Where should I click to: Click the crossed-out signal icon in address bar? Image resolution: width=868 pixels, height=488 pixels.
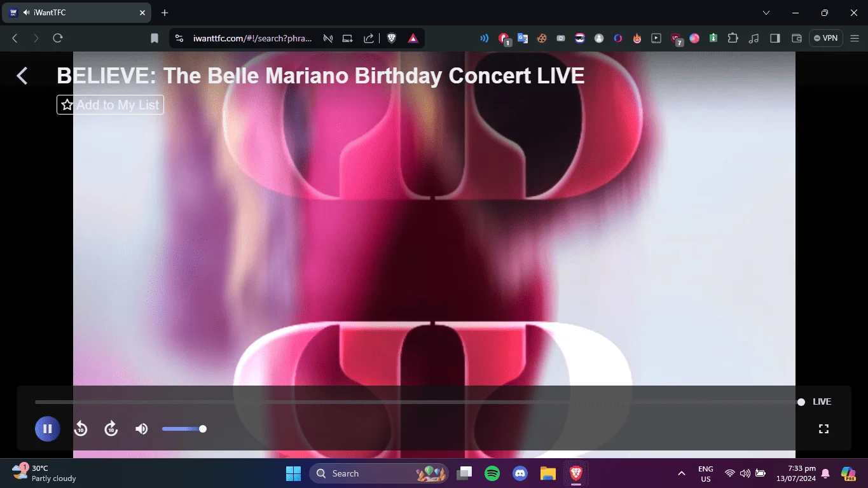pos(328,38)
